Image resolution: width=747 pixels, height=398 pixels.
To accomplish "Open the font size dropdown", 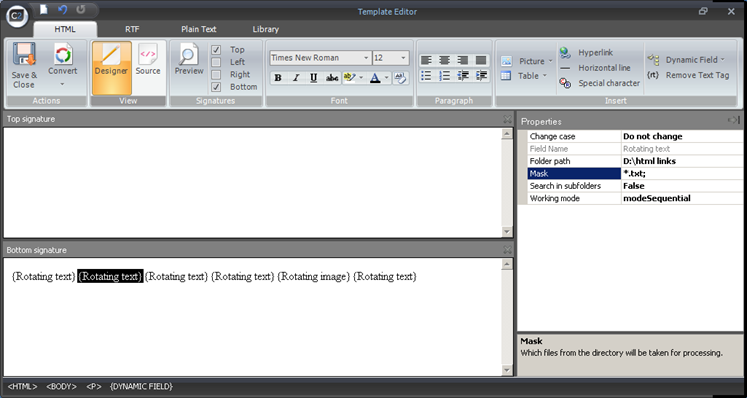I will [403, 58].
